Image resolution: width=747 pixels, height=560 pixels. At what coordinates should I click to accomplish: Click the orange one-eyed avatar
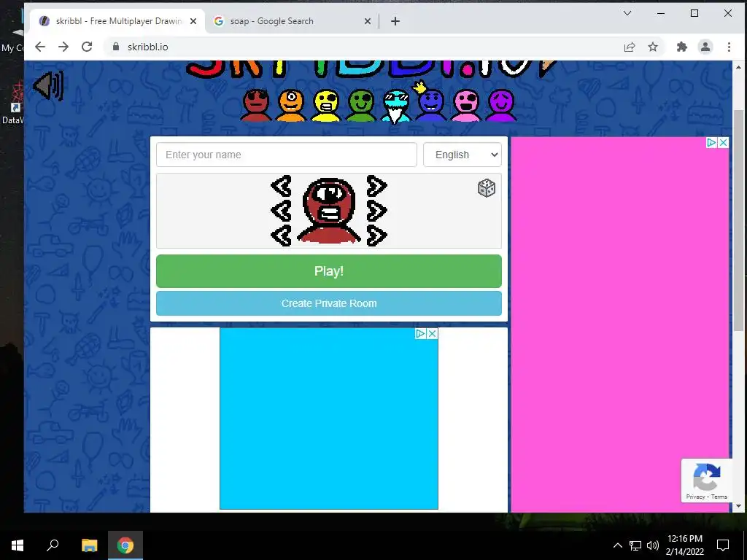point(291,105)
